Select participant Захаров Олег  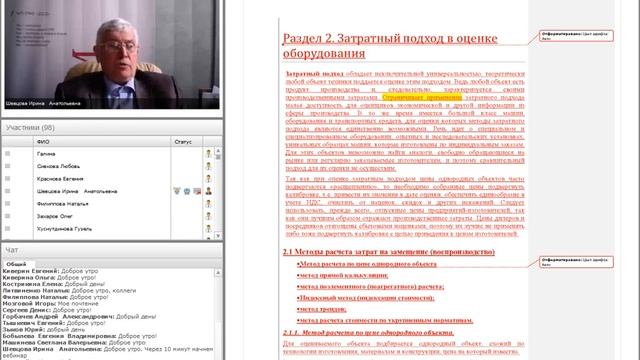(55, 216)
